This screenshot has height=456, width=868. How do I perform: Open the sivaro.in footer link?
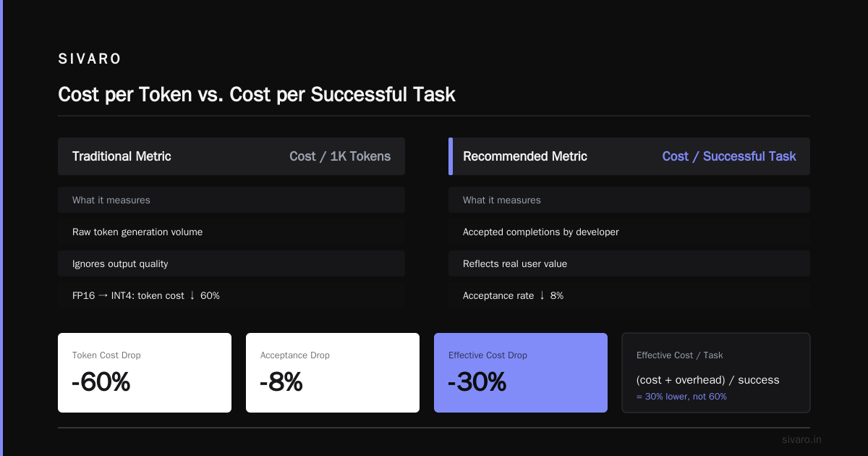click(x=802, y=439)
